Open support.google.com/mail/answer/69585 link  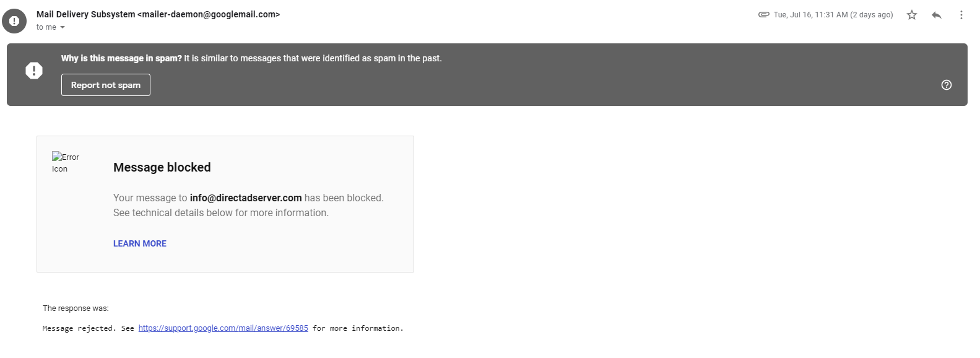tap(223, 328)
